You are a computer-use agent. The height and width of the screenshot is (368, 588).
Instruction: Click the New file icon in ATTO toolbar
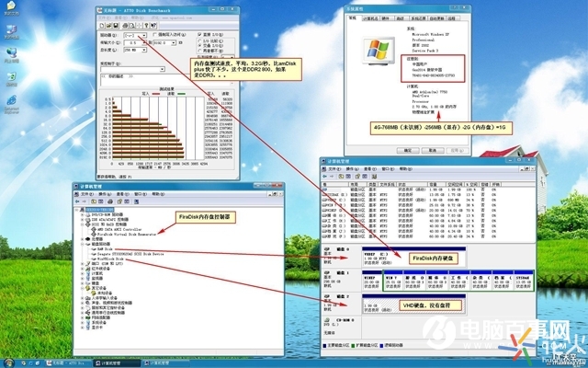click(x=102, y=25)
